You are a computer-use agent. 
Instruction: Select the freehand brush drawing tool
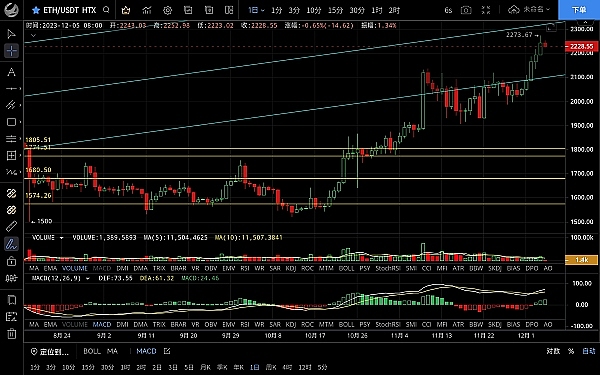(x=11, y=244)
